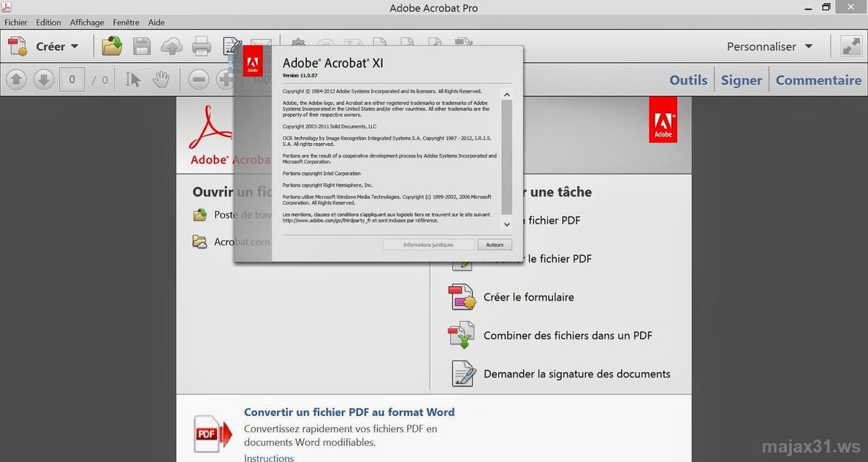Image resolution: width=868 pixels, height=462 pixels.
Task: Select the text selection cursor tool
Action: coord(133,80)
